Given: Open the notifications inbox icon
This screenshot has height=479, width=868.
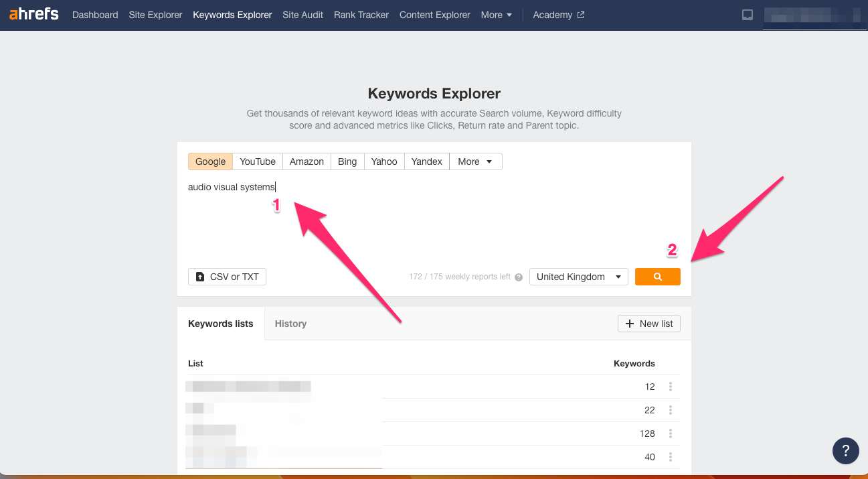Looking at the screenshot, I should click(x=748, y=15).
